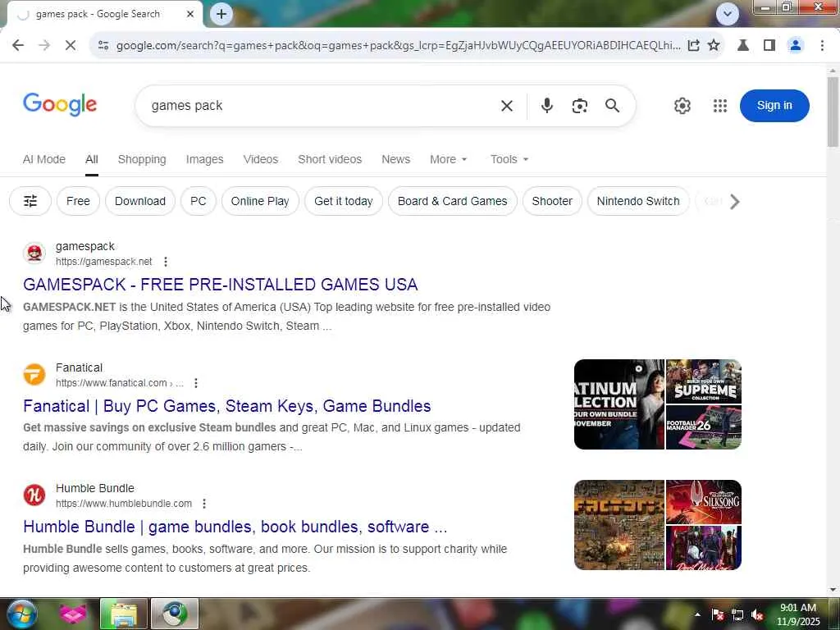The image size is (840, 630).
Task: Open the Chrome profile avatar
Action: 796,46
